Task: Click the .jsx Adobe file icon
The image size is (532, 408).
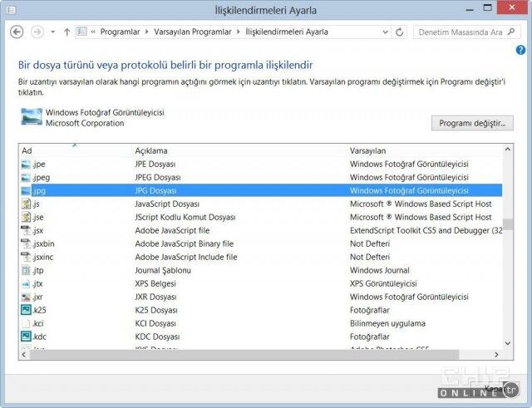Action: click(x=27, y=230)
